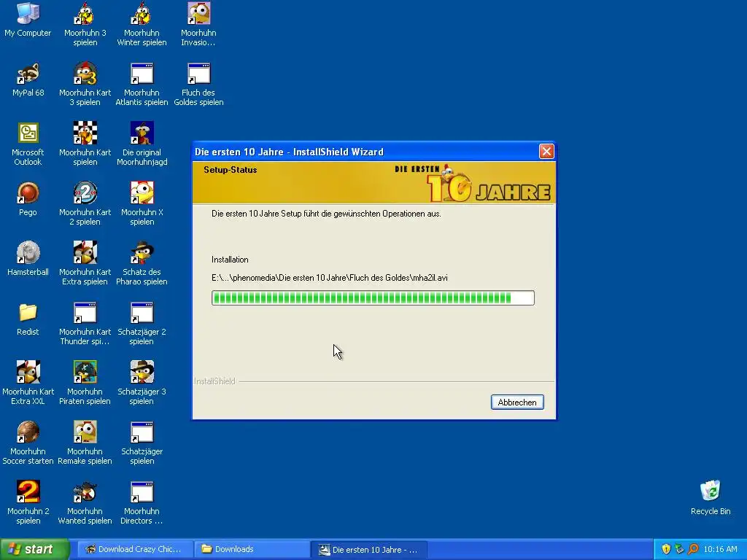The image size is (747, 560).
Task: Select the Schatz des Pharao spielen icon
Action: (x=142, y=264)
